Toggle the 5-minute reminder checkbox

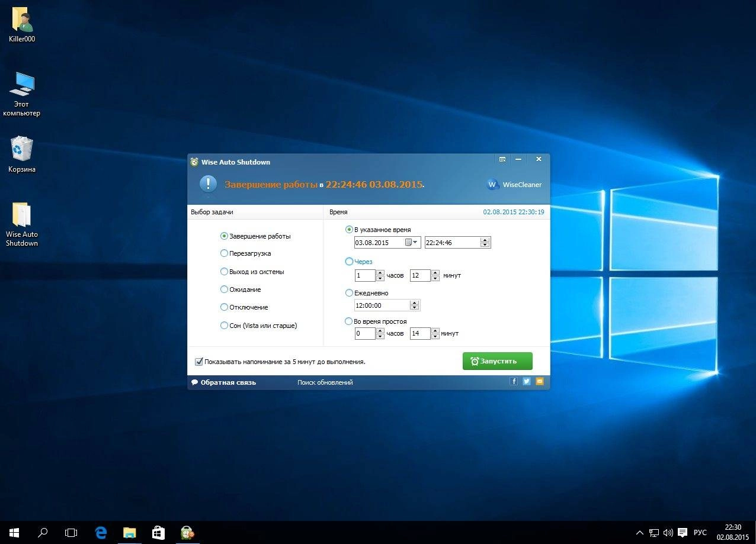click(199, 362)
